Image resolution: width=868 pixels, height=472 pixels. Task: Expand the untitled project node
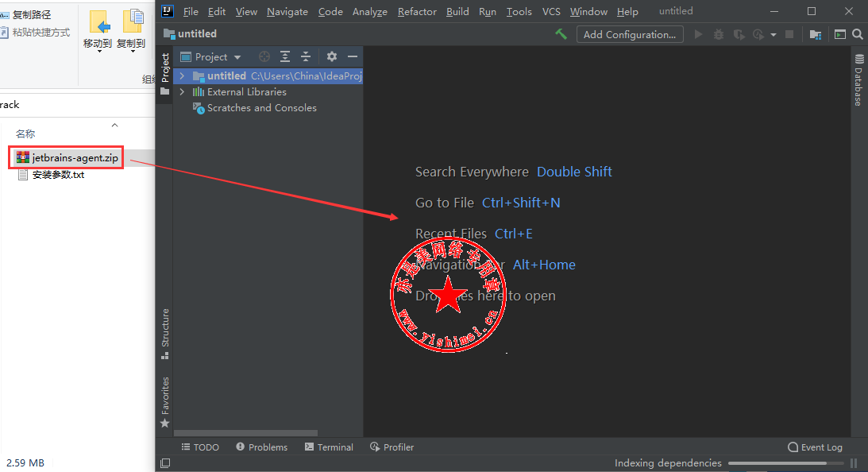click(182, 76)
